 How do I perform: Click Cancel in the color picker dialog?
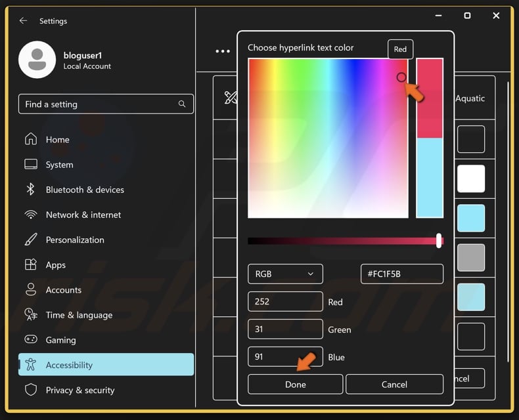click(394, 385)
